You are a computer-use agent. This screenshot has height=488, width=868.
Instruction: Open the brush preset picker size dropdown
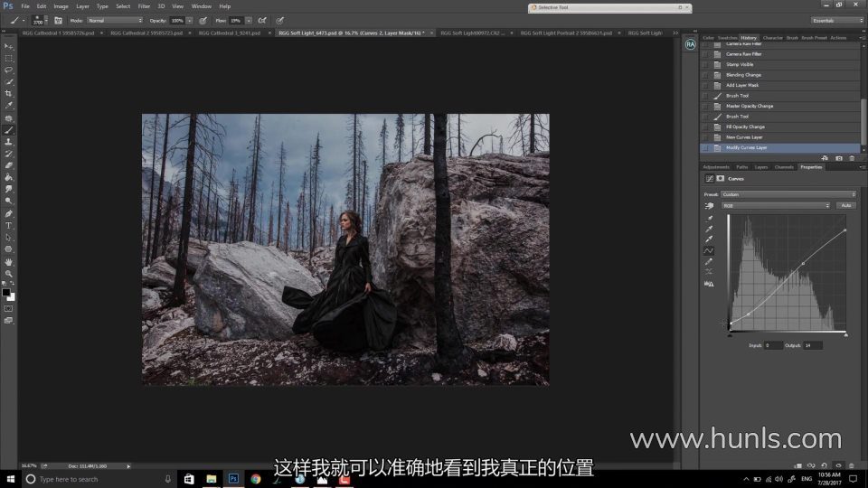(46, 21)
